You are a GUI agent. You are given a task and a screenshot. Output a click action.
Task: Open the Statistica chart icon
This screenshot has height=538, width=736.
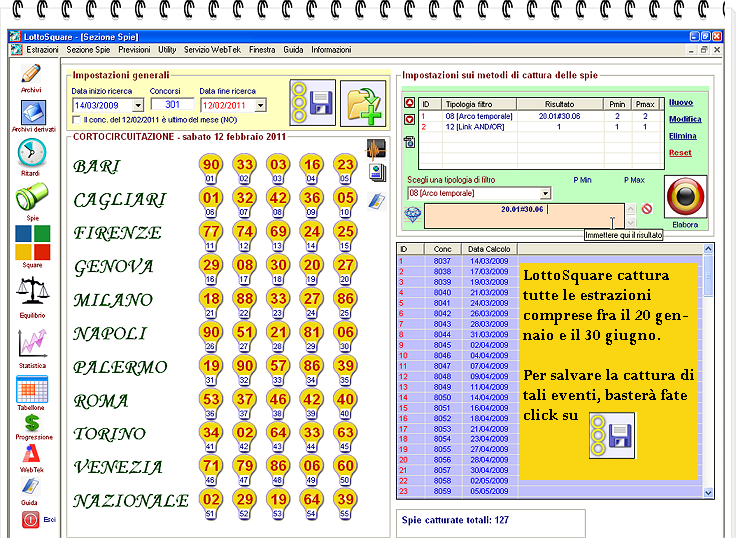tap(32, 343)
